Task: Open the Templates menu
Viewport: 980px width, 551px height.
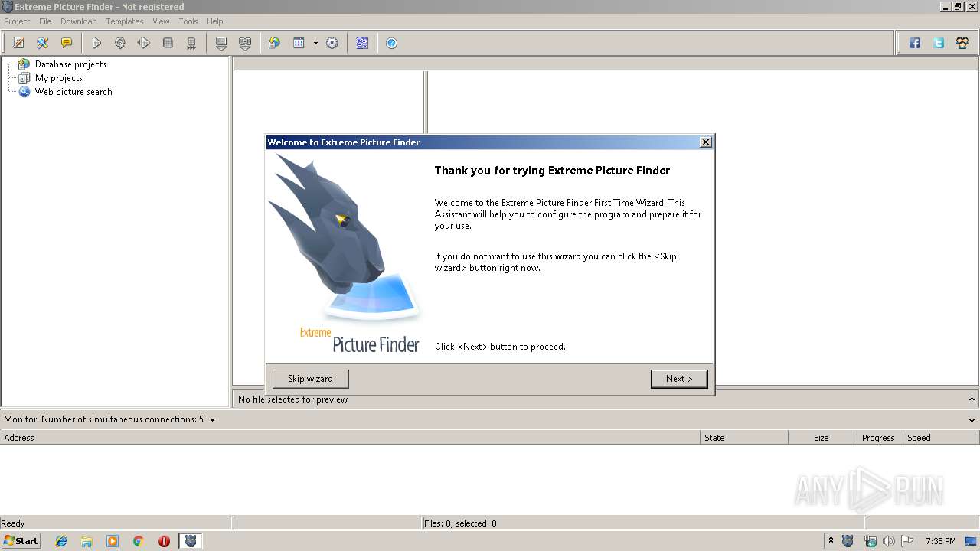Action: [x=125, y=21]
